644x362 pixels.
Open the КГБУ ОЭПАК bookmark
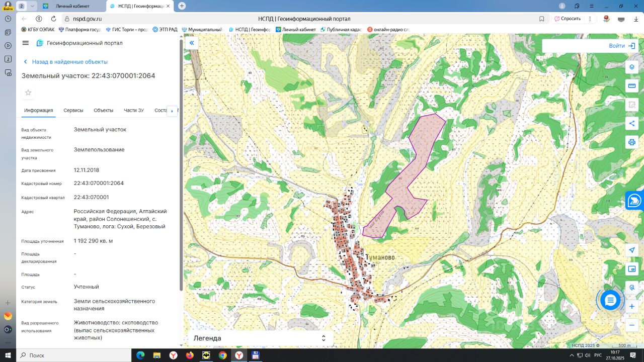point(38,30)
